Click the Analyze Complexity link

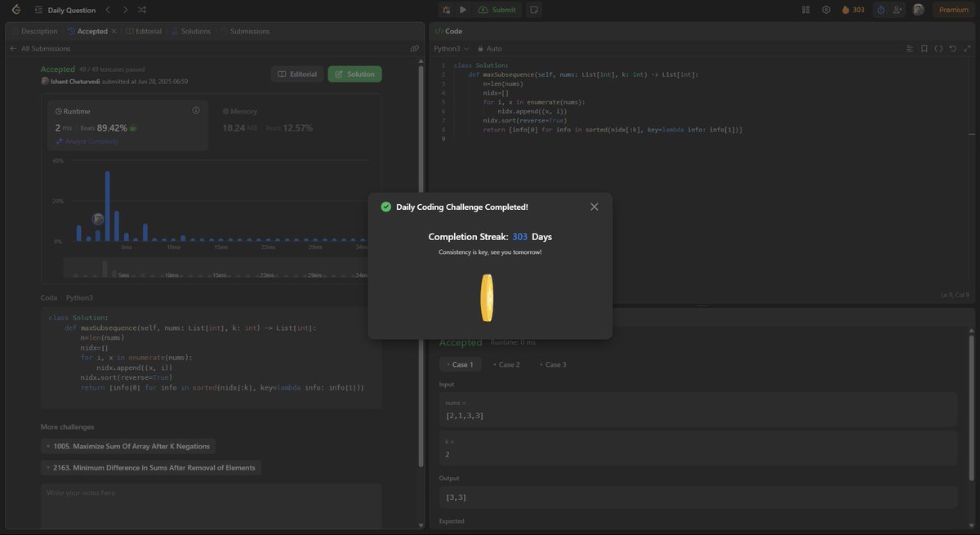[87, 141]
